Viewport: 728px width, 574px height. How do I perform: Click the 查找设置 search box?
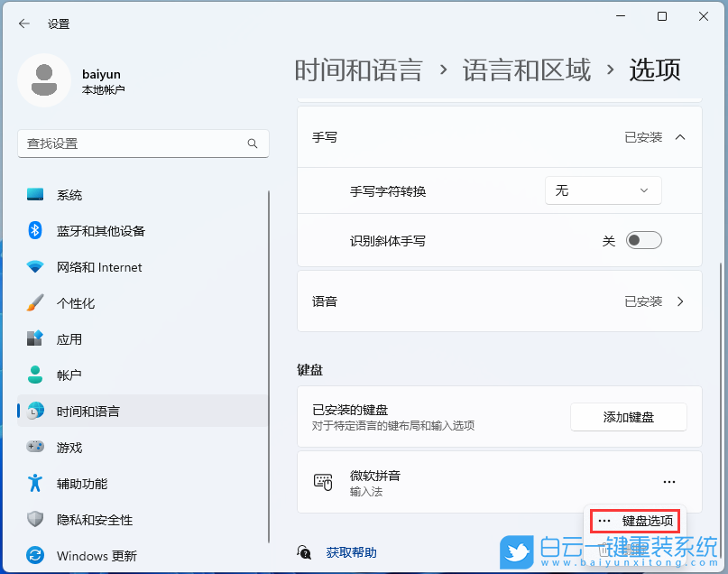coord(143,143)
